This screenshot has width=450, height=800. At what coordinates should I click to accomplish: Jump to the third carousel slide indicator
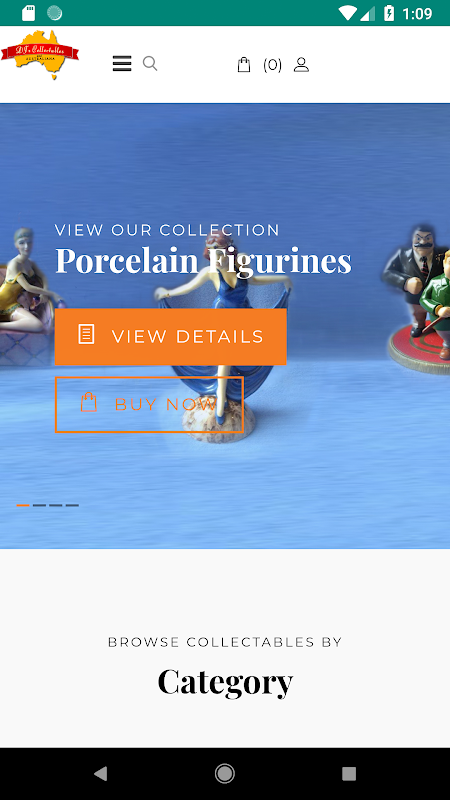[56, 505]
